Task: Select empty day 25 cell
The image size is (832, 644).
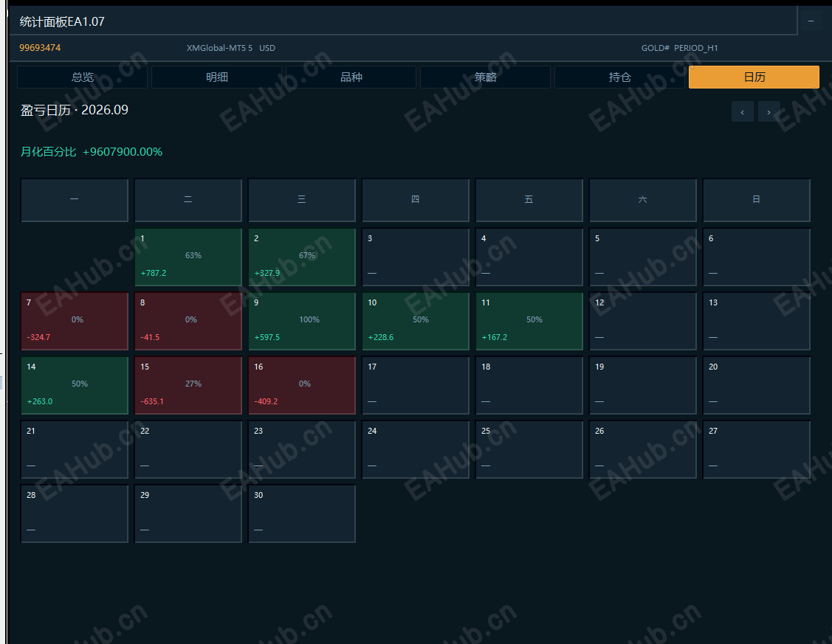Action: click(x=529, y=449)
